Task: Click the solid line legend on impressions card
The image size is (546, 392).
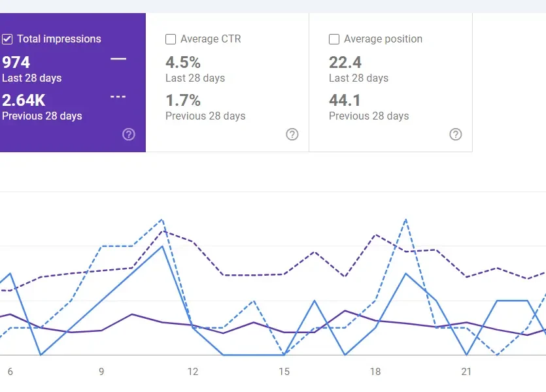Action: [118, 59]
